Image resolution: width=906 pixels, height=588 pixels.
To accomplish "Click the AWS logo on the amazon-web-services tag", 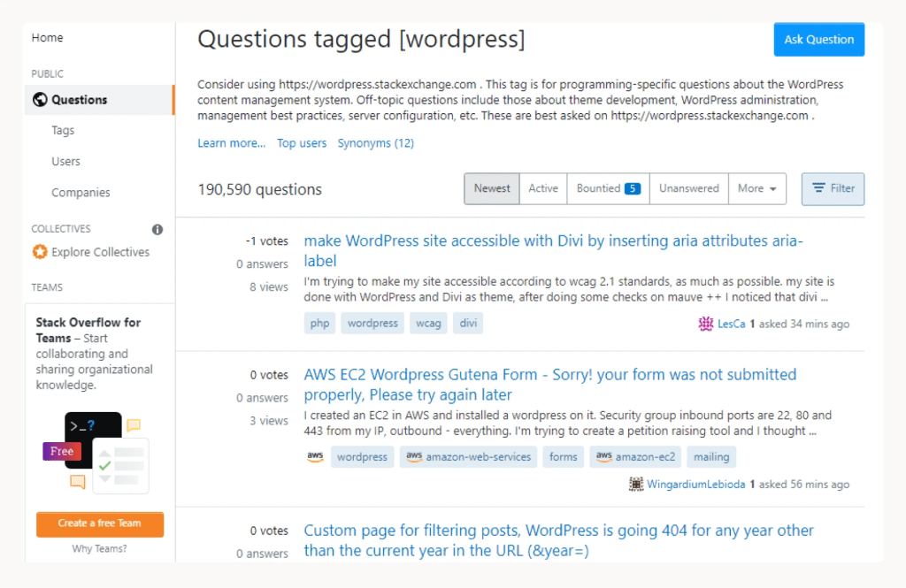I will [414, 456].
